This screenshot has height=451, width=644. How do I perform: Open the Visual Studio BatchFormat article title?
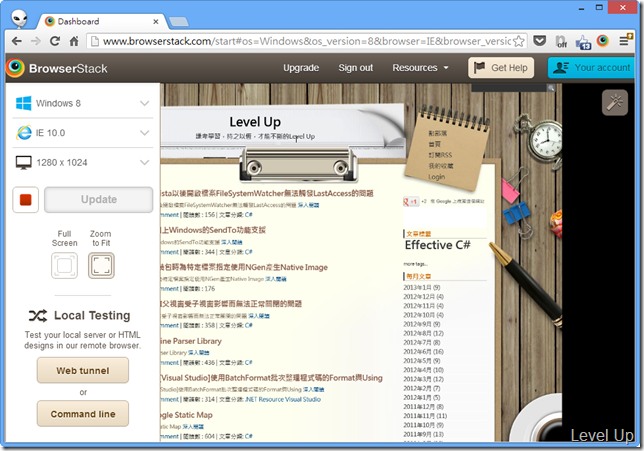click(x=271, y=378)
